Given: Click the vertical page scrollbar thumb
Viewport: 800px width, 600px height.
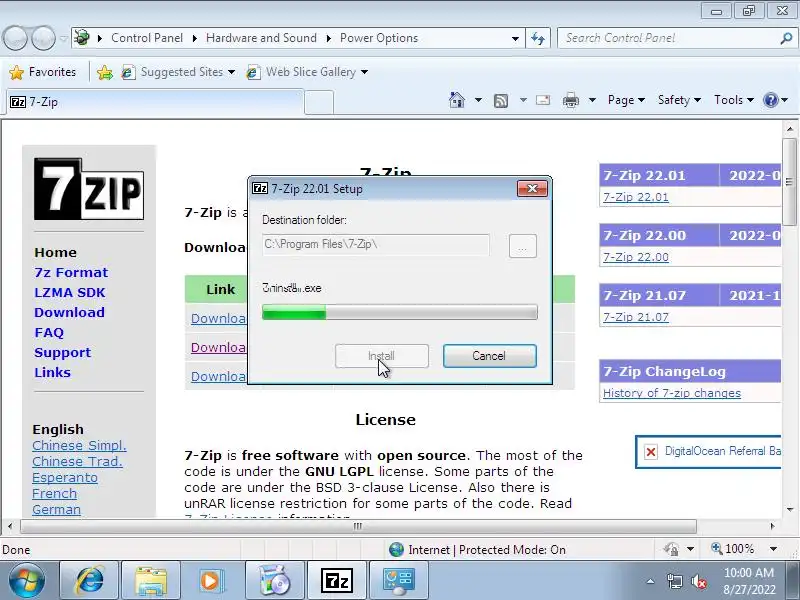Looking at the screenshot, I should [x=789, y=182].
